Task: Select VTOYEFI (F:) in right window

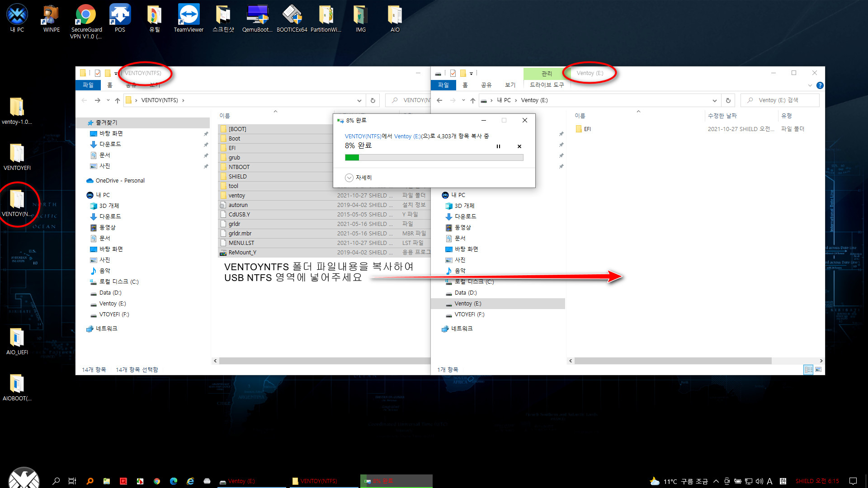Action: [x=469, y=314]
